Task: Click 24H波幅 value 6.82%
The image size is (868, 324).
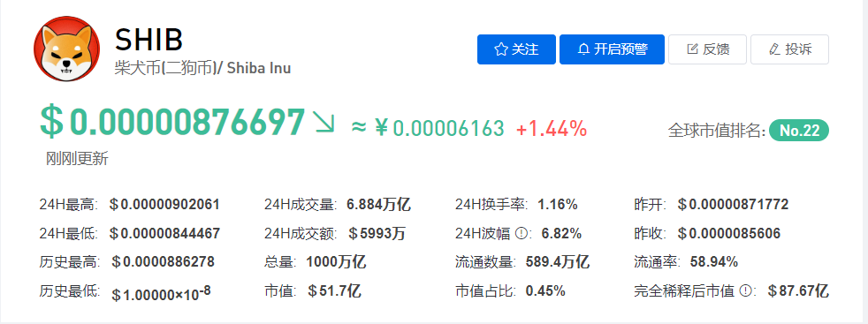Action: pos(561,233)
